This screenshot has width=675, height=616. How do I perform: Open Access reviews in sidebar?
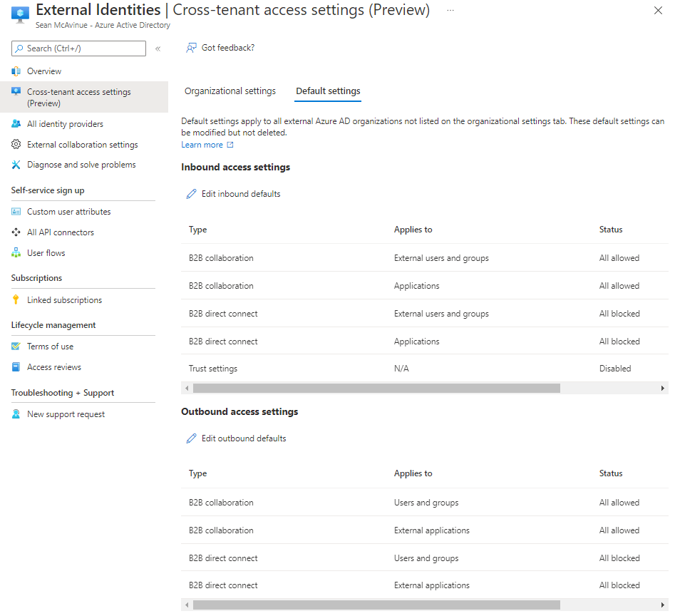click(x=53, y=367)
